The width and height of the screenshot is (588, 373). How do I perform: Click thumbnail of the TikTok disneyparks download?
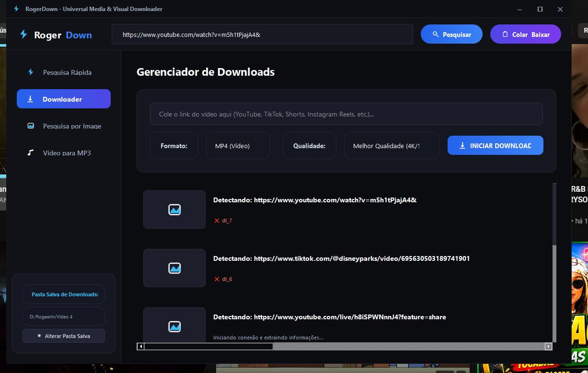[x=174, y=268]
